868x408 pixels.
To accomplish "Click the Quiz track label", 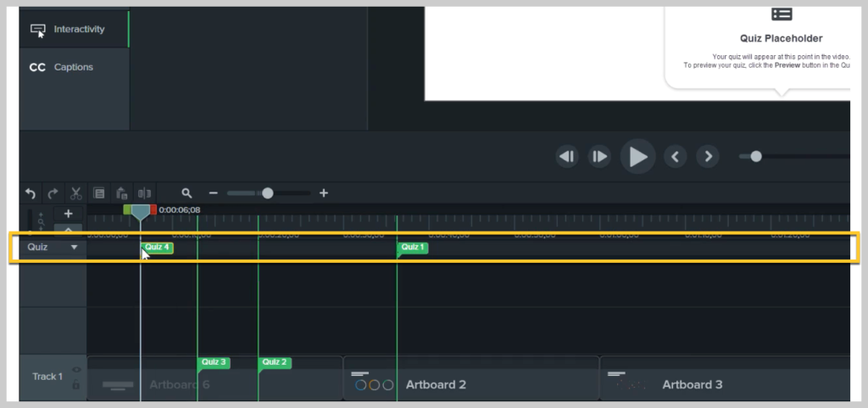I will click(x=37, y=248).
